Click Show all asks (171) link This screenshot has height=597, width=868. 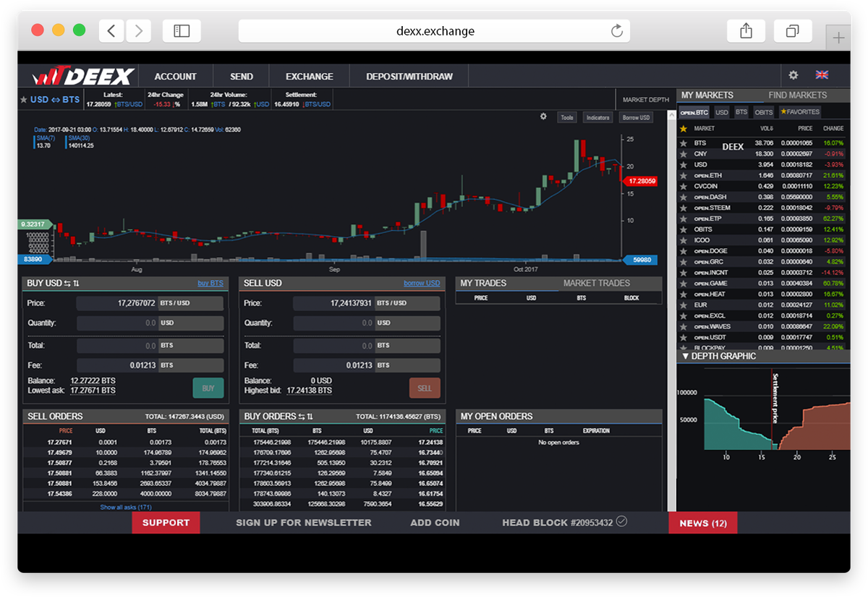pyautogui.click(x=126, y=507)
